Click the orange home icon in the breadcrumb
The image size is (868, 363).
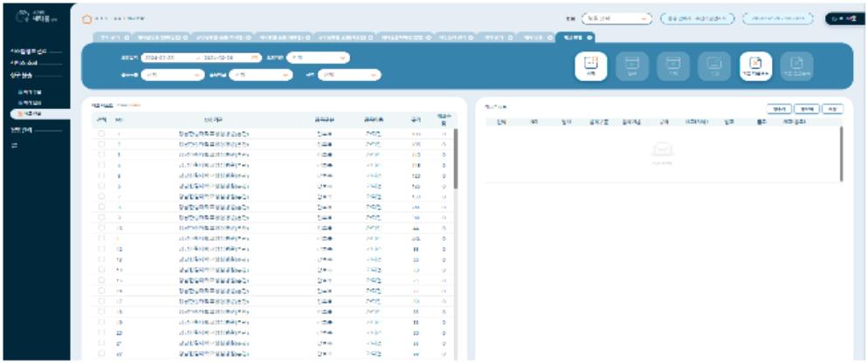[86, 19]
